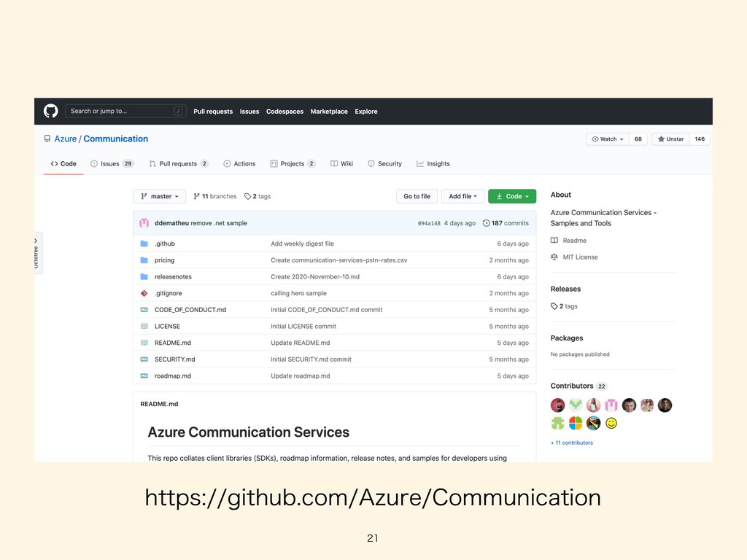747x560 pixels.
Task: Click Issues in top navigation bar
Action: pos(249,112)
